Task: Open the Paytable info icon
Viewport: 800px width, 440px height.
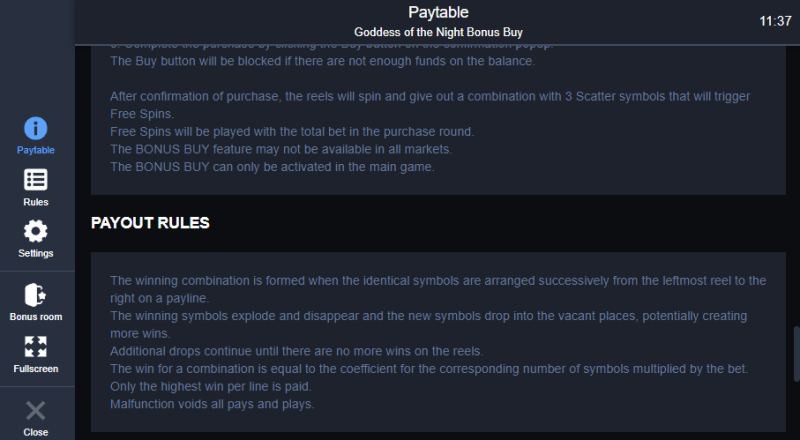Action: (x=36, y=128)
